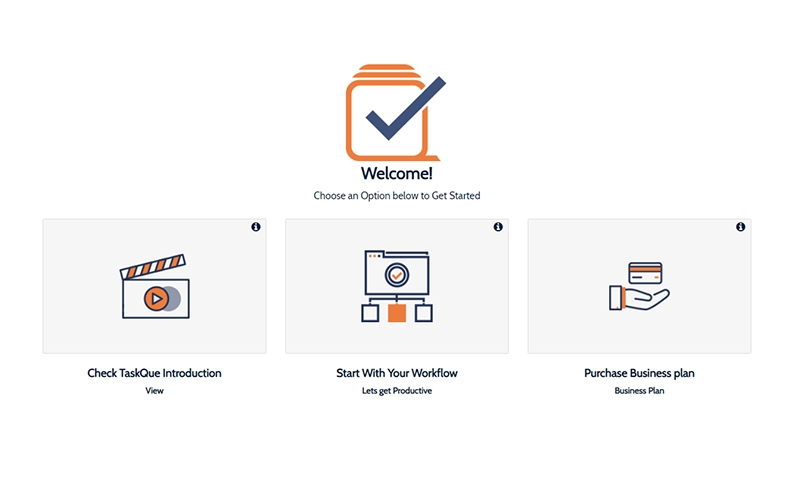Select the Start With Your Workflow title
800x500 pixels.
pos(397,373)
